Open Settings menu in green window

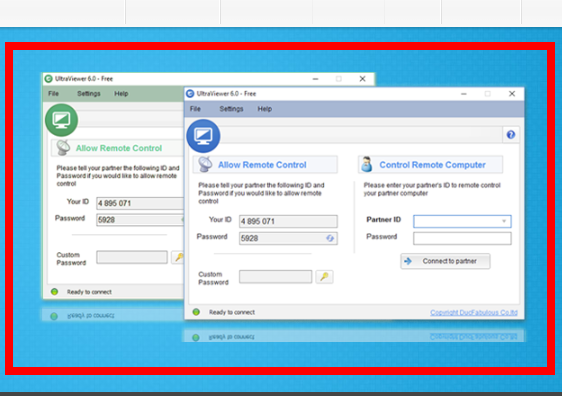pos(89,94)
